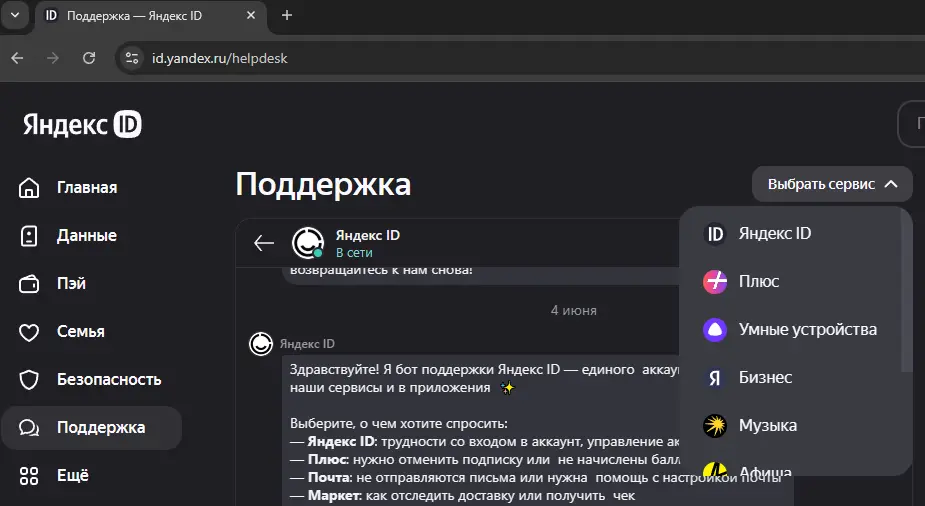Collapse the Выбрать сервис dropdown
925x506 pixels.
pos(832,184)
